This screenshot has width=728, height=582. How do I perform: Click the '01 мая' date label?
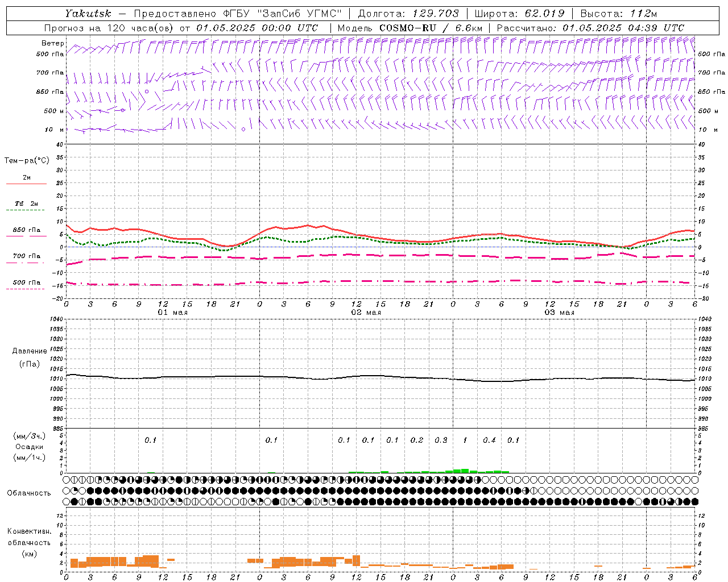(x=172, y=313)
